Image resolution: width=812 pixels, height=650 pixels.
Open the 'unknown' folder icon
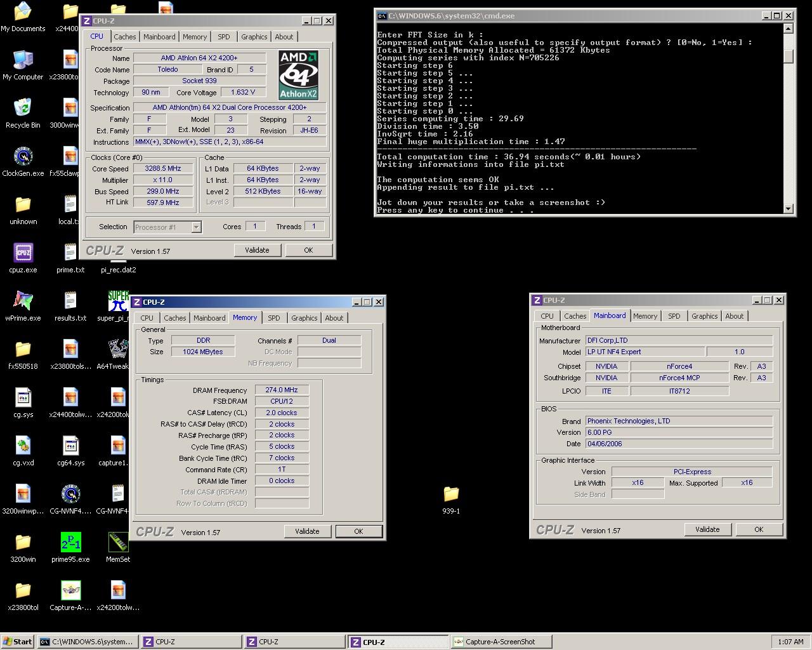pos(23,210)
